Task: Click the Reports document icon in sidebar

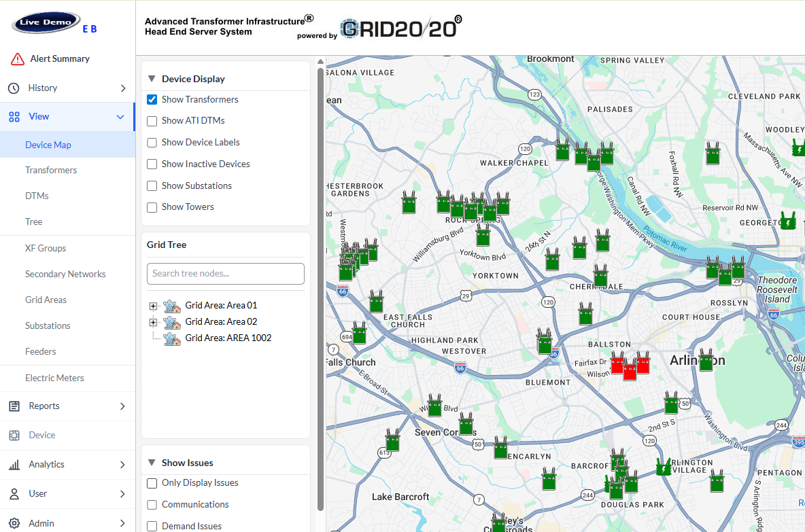Action: click(14, 406)
